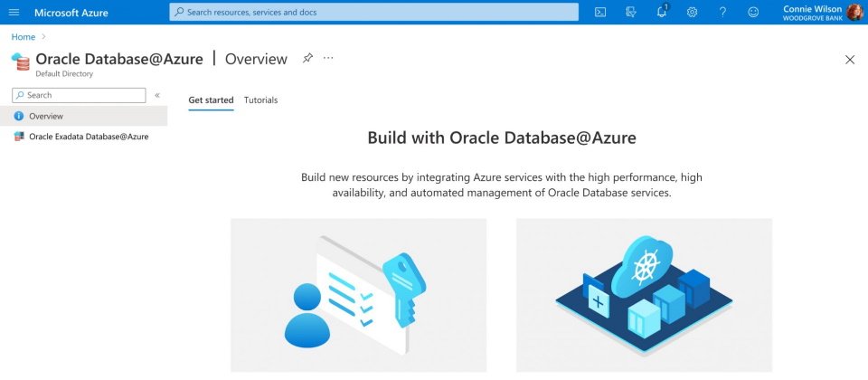Screen dimensions: 868x380
Task: Open the hamburger portal menu
Action: click(x=14, y=12)
